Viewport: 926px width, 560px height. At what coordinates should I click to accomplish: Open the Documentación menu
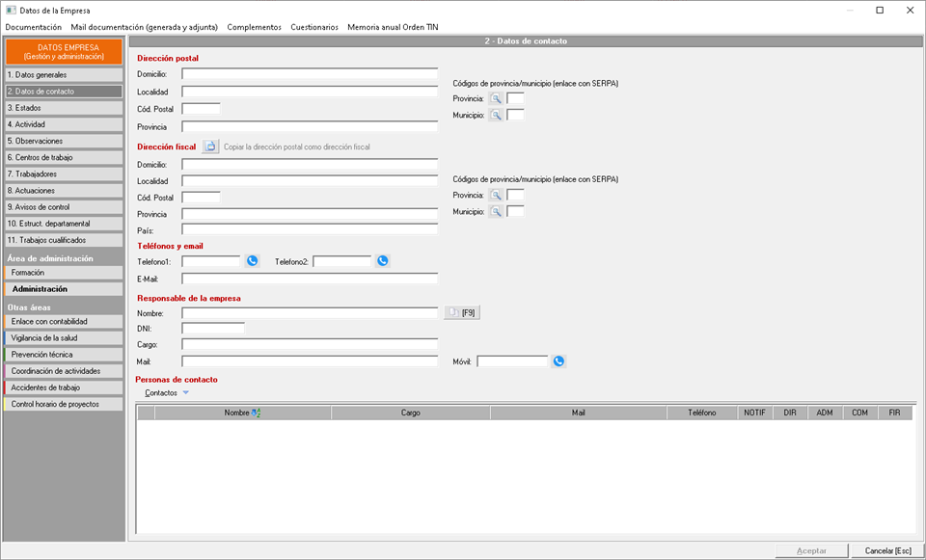[x=33, y=27]
